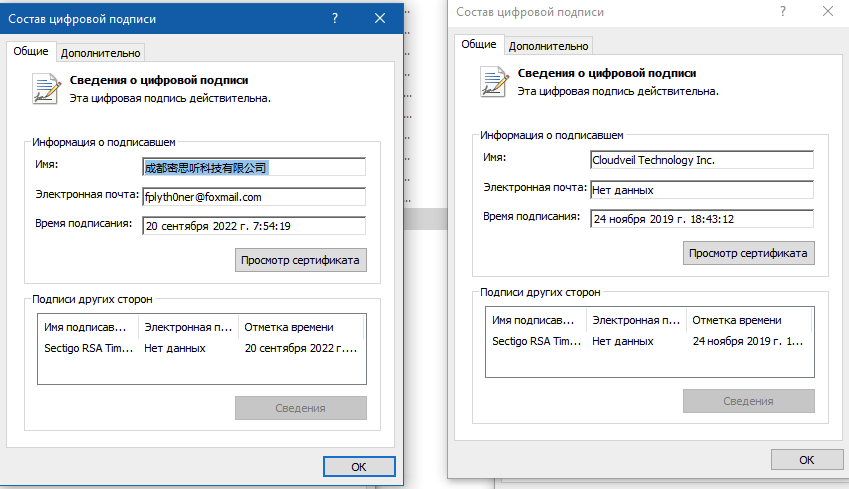Viewport: 849px width, 489px height.
Task: Click the fplyth0ner@foxmail.com email field
Action: [x=254, y=197]
